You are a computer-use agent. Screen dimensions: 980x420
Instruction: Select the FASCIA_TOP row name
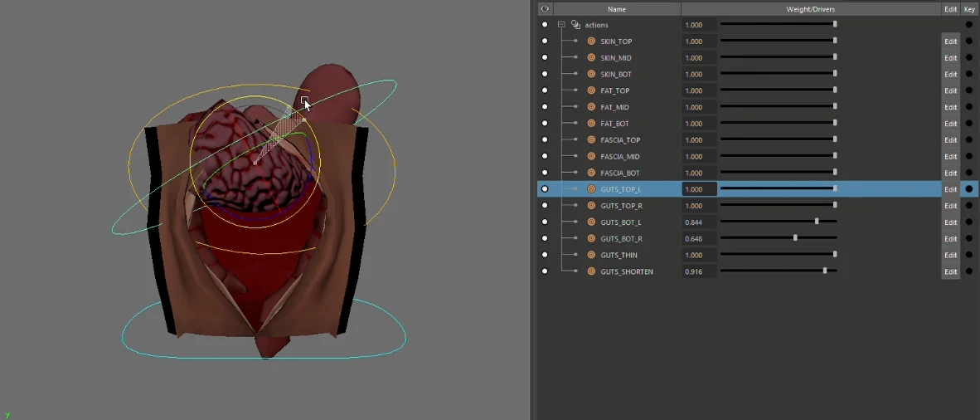[620, 140]
